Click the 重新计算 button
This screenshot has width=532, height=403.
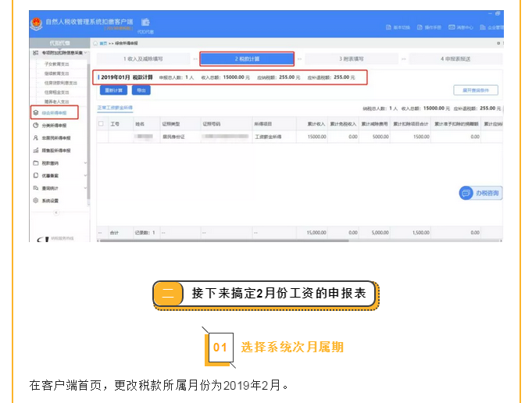pyautogui.click(x=114, y=90)
